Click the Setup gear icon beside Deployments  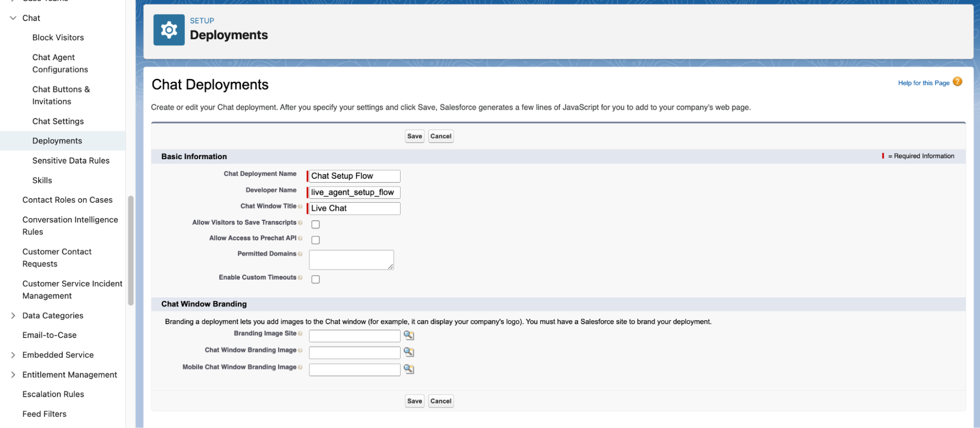pyautogui.click(x=169, y=30)
